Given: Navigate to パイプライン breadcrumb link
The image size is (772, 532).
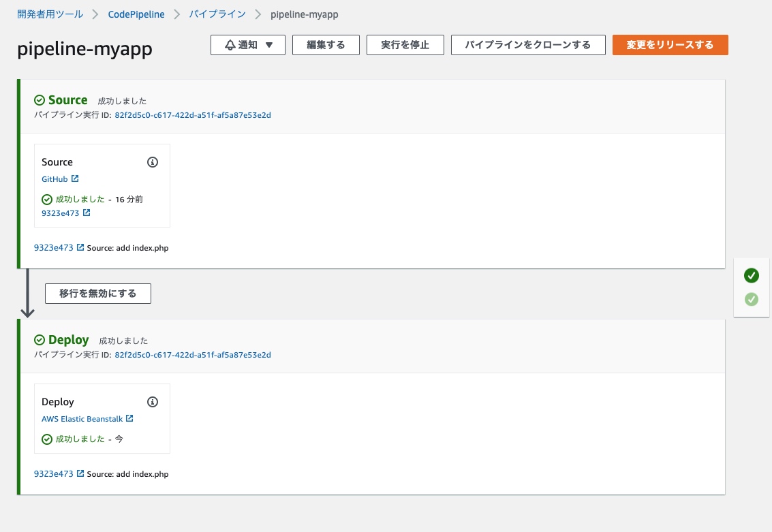Looking at the screenshot, I should [x=217, y=14].
